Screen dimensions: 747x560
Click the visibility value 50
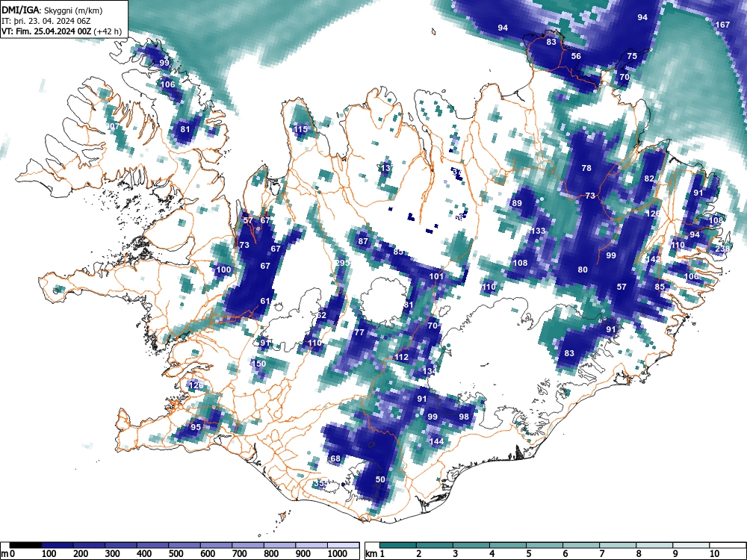click(380, 479)
